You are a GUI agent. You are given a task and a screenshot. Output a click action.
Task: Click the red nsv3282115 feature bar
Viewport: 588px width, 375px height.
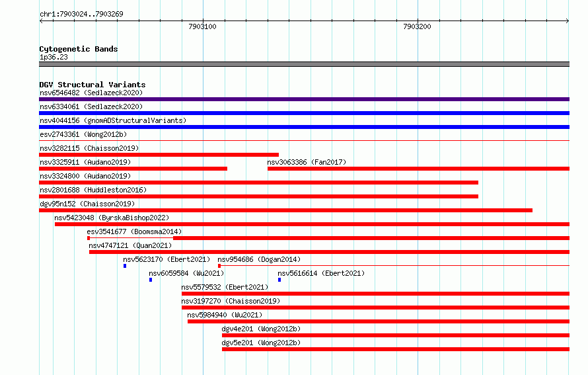(159, 155)
